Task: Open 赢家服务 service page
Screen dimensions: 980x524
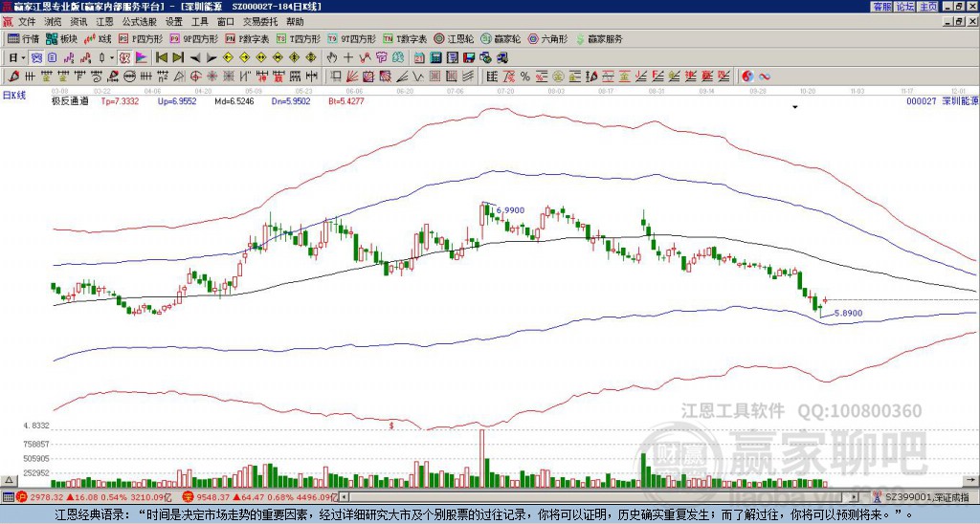Action: [x=599, y=38]
